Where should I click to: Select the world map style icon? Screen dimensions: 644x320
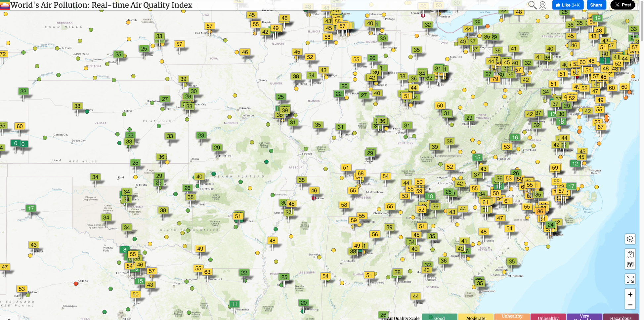pyautogui.click(x=630, y=264)
